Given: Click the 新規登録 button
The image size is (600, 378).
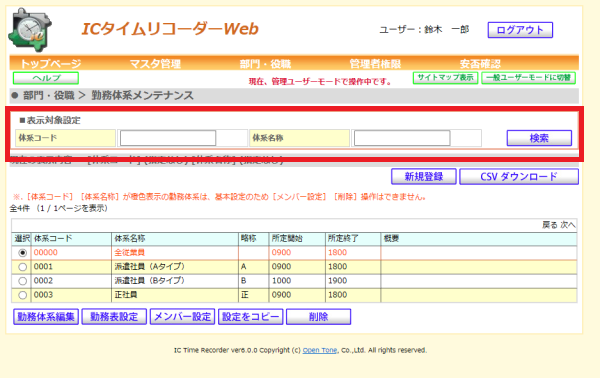Looking at the screenshot, I should click(424, 176).
